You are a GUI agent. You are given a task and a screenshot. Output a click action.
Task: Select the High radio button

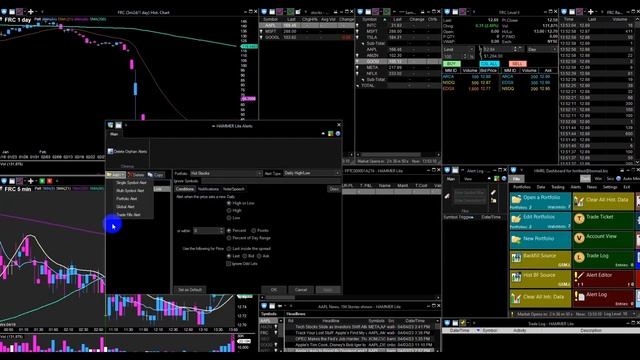[x=229, y=211]
